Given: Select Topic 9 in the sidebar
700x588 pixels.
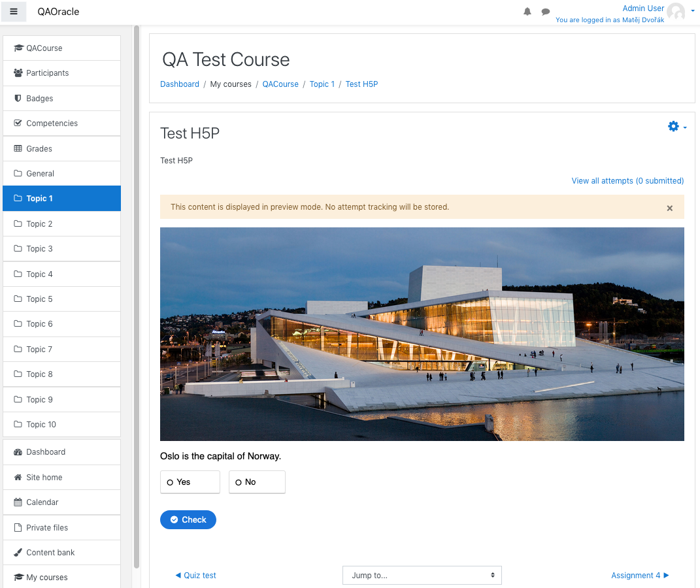Looking at the screenshot, I should 61,399.
